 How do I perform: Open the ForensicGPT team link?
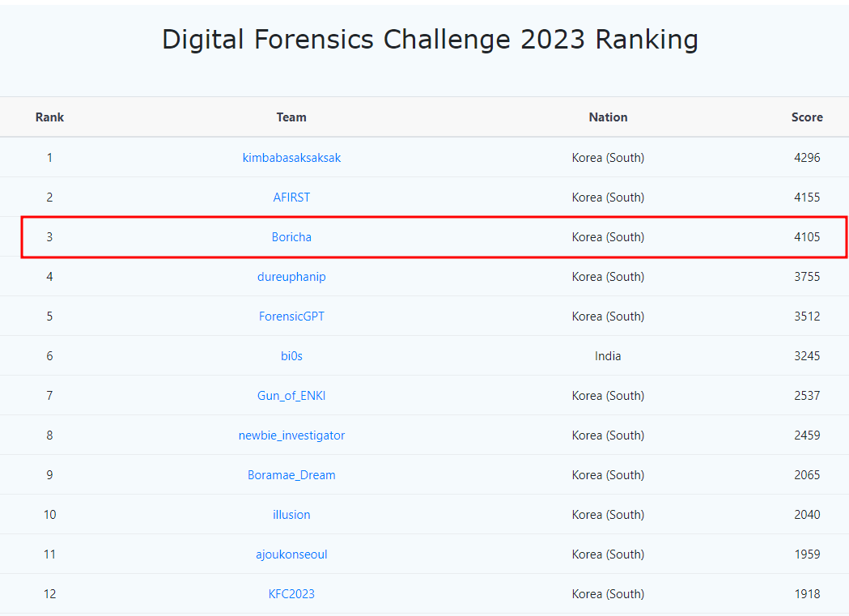pyautogui.click(x=291, y=316)
